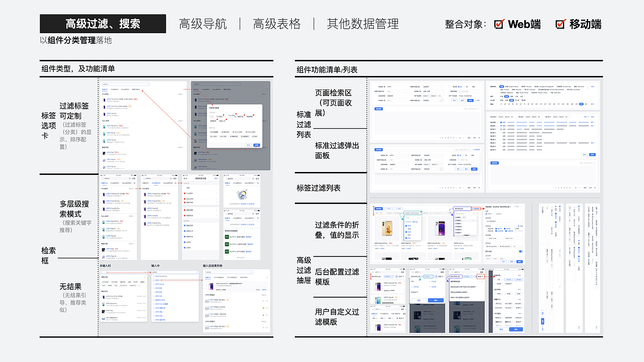Click the blue confirm button in the mobile filter drawer
This screenshot has width=644, height=362.
tap(516, 329)
